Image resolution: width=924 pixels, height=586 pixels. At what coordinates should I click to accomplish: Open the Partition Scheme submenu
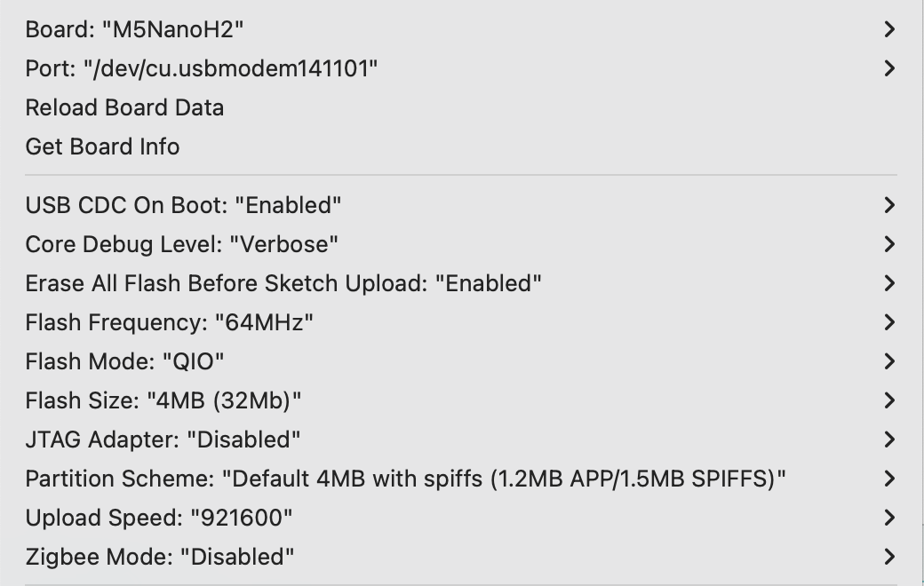pos(406,479)
